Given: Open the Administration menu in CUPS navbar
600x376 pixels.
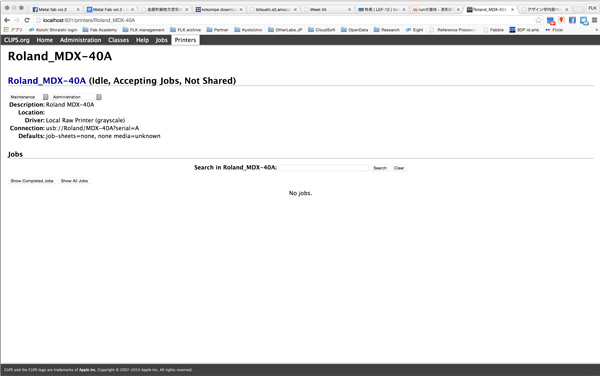Looking at the screenshot, I should 80,40.
